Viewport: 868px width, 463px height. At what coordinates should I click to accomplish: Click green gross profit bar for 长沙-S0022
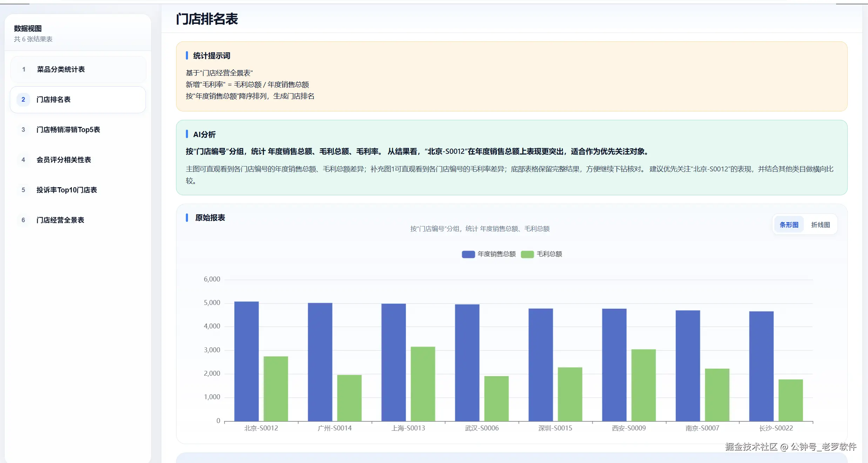coord(791,400)
